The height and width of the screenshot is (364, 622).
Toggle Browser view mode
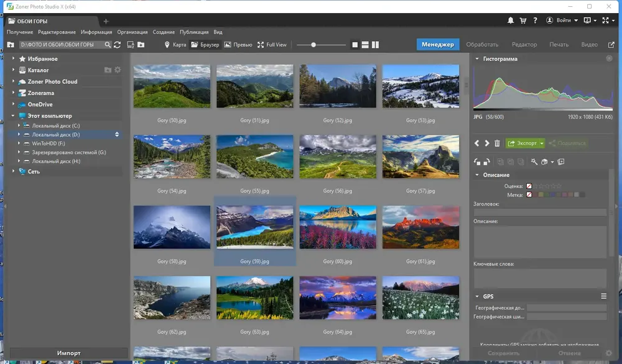(205, 45)
